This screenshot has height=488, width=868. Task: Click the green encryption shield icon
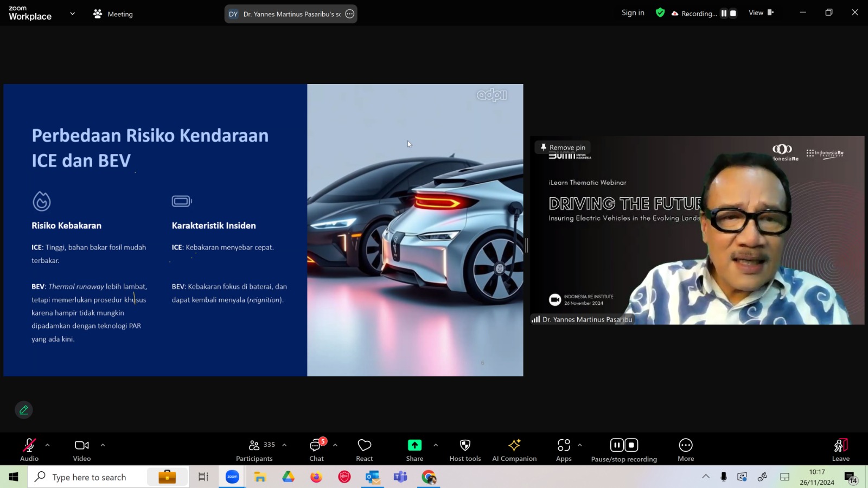pos(660,12)
